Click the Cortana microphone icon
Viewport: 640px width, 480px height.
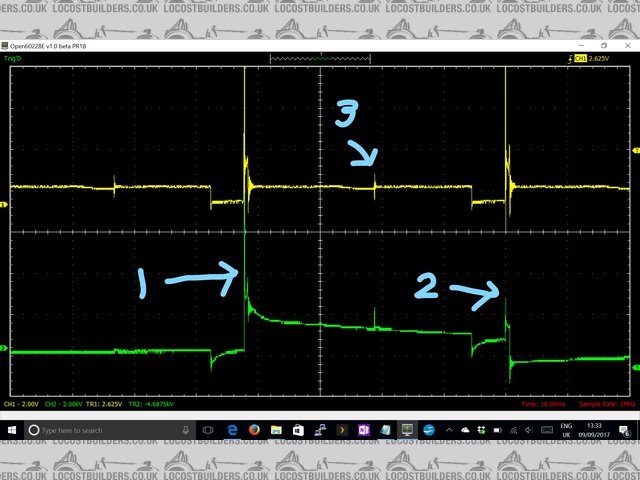pos(187,429)
